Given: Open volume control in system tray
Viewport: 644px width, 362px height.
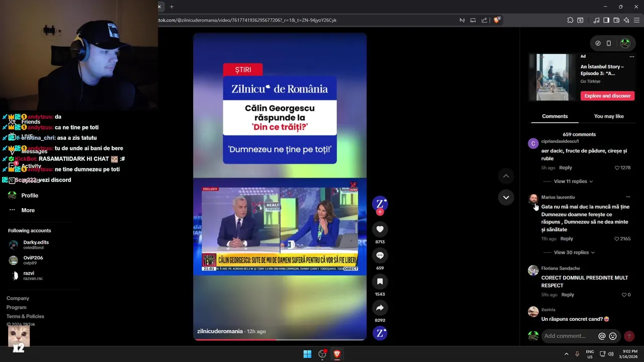Looking at the screenshot, I should pos(610,354).
